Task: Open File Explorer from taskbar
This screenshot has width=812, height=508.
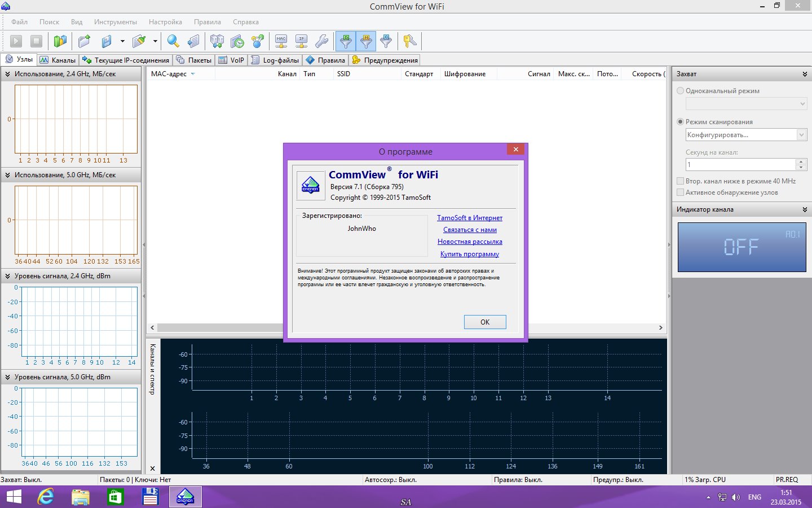Action: coord(81,497)
